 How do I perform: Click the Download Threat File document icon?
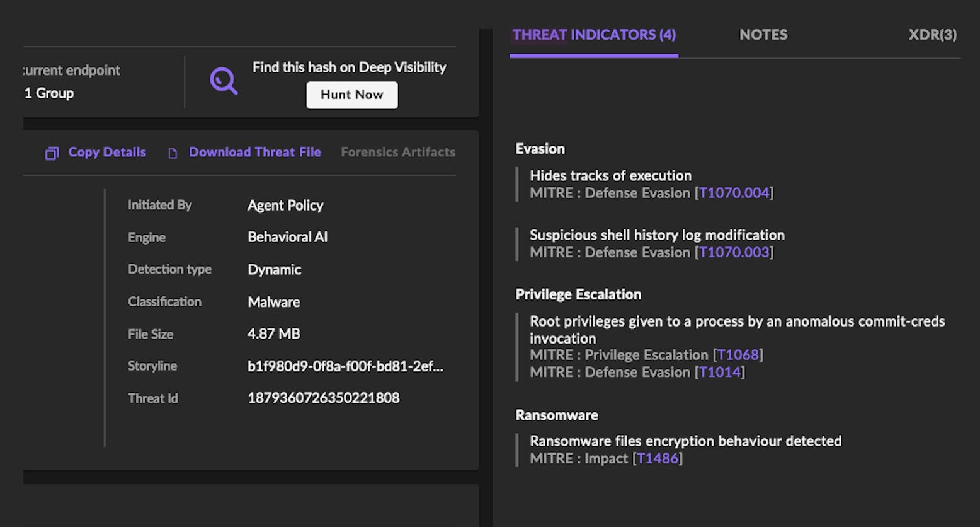click(x=173, y=153)
